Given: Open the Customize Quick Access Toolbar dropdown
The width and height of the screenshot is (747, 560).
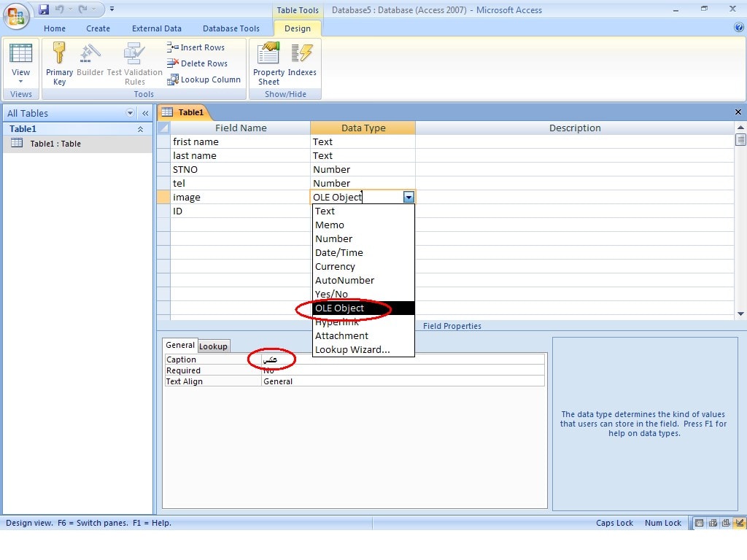Looking at the screenshot, I should (x=112, y=9).
